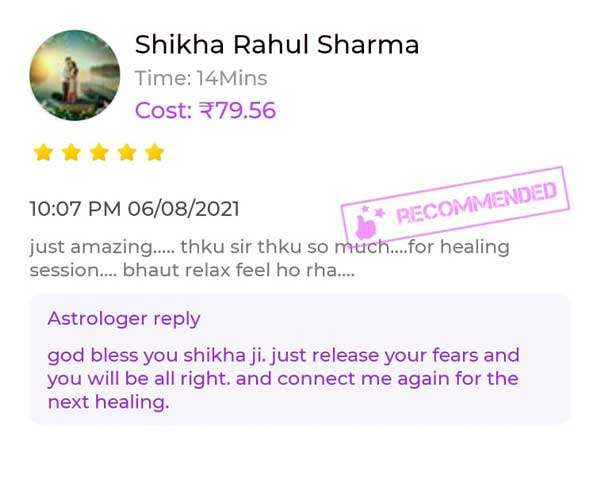The height and width of the screenshot is (500, 600).
Task: Click the Astrologer reply heading
Action: pyautogui.click(x=124, y=319)
